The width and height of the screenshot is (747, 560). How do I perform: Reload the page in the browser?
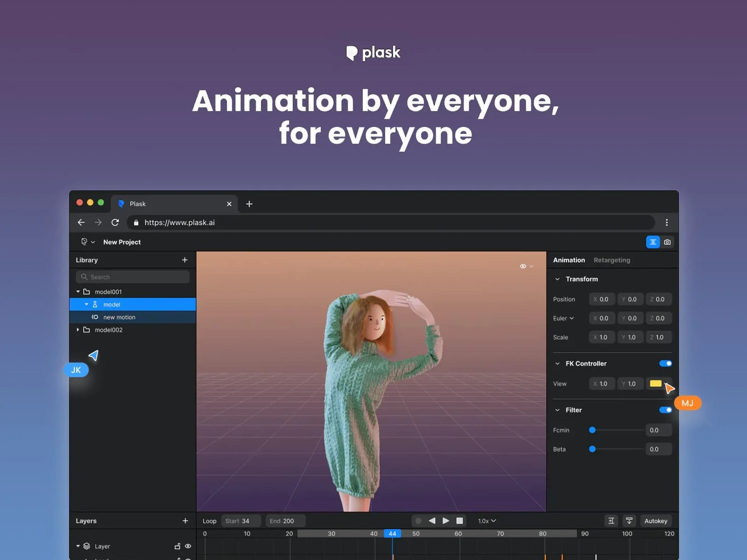pyautogui.click(x=115, y=223)
